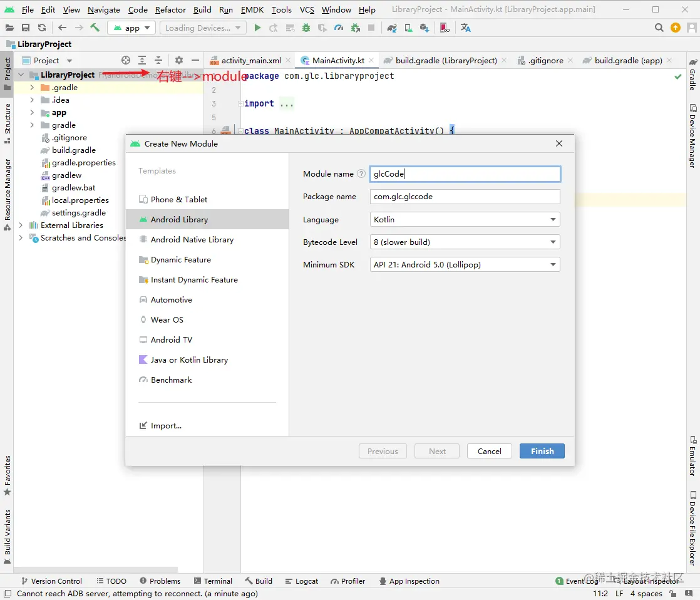Expand the app module folder

pos(32,113)
